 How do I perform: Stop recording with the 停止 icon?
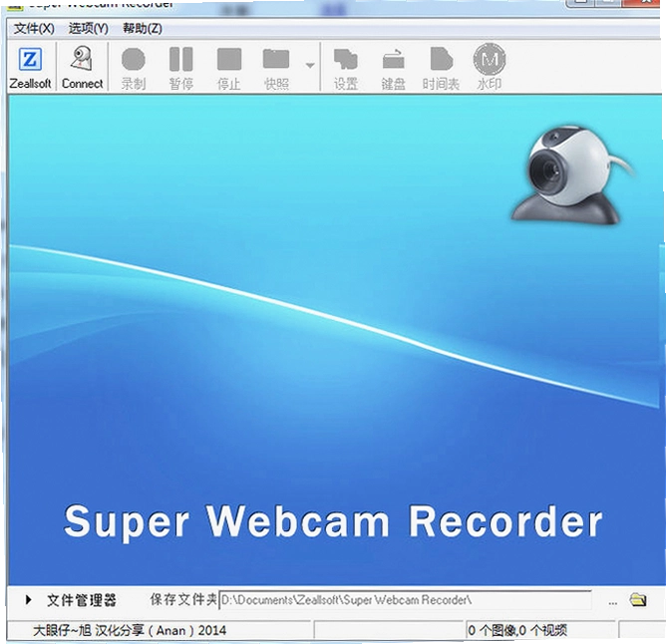point(229,68)
